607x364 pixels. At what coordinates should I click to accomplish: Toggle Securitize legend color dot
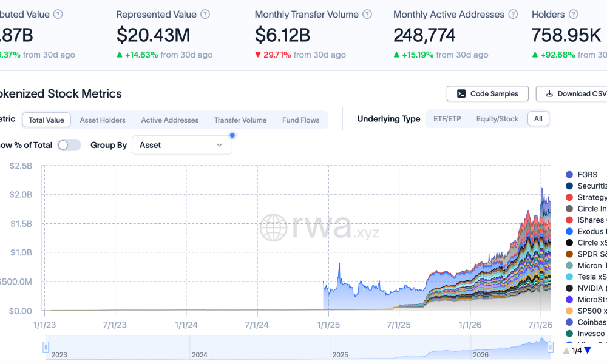pos(569,186)
